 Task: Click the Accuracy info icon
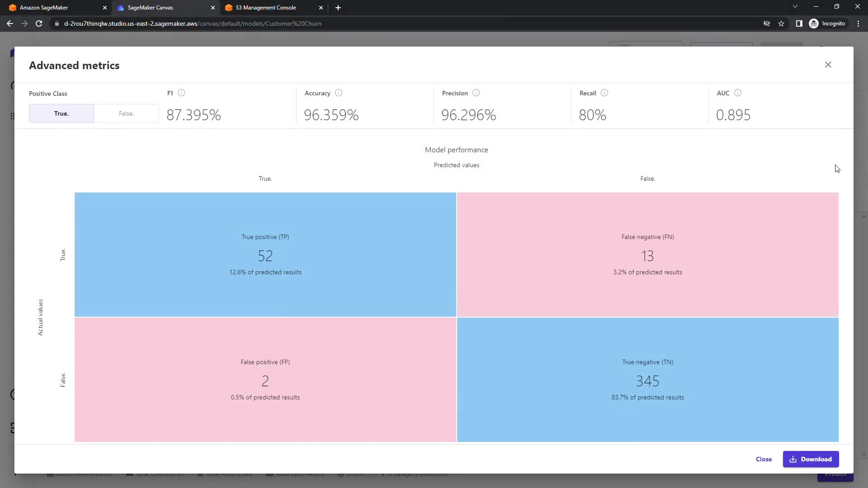pos(339,93)
